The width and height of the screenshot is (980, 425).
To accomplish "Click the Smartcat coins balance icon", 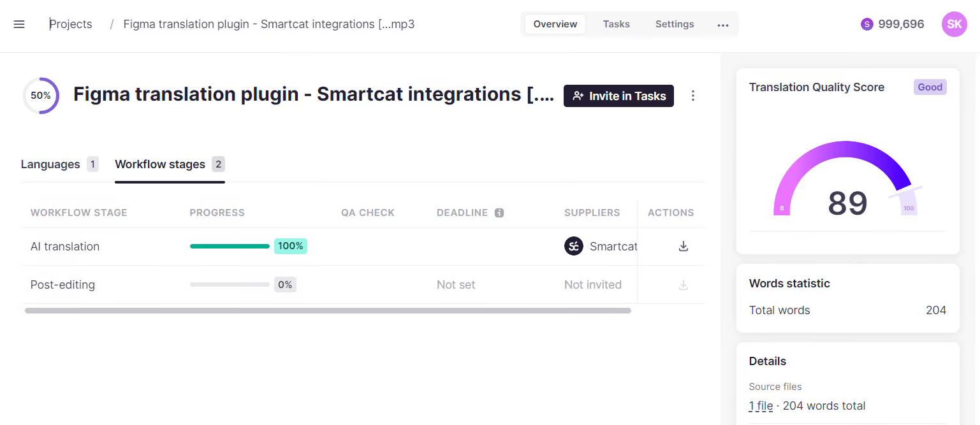I will (x=867, y=24).
